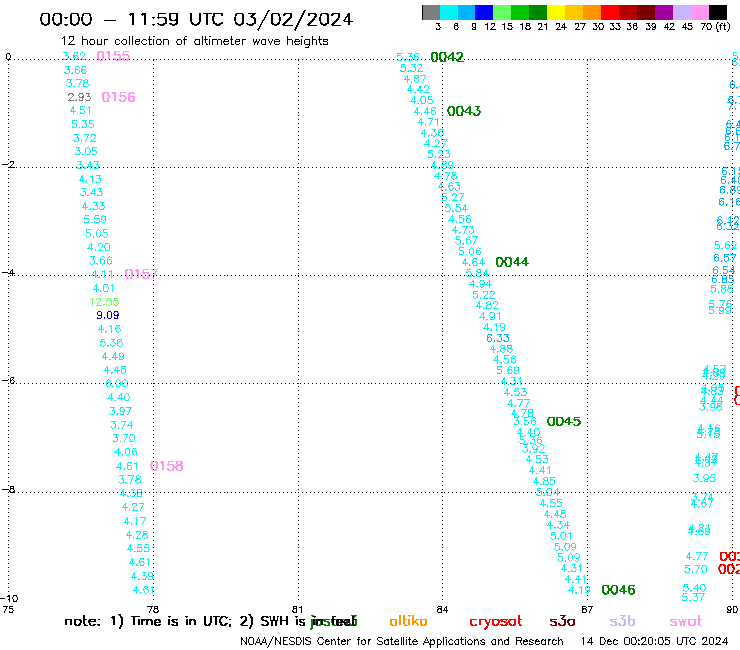Click the longitude axis label 78
The height and width of the screenshot is (650, 740).
(153, 610)
